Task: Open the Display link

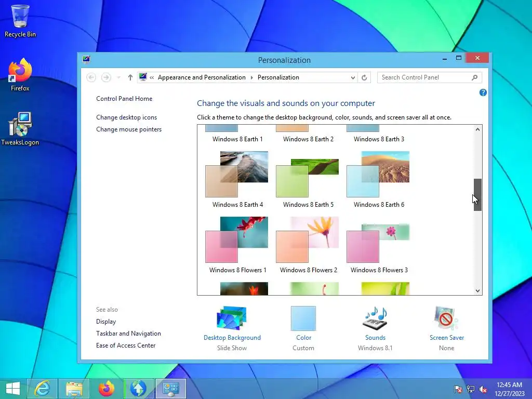Action: pos(106,322)
